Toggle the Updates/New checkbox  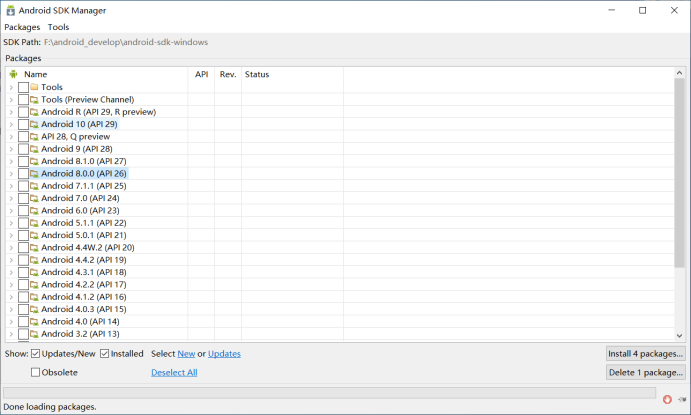pos(36,354)
